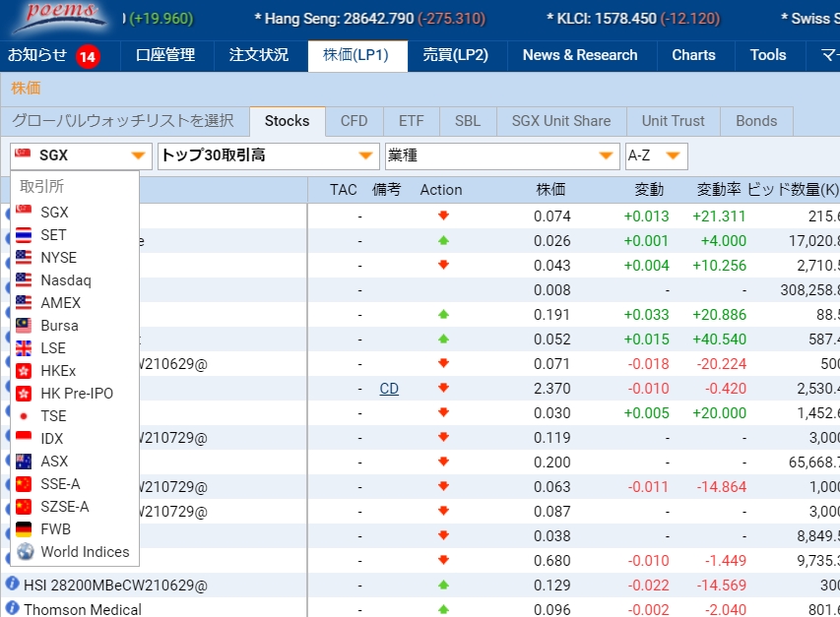Select SGX exchange from dropdown list
840x617 pixels.
[75, 212]
